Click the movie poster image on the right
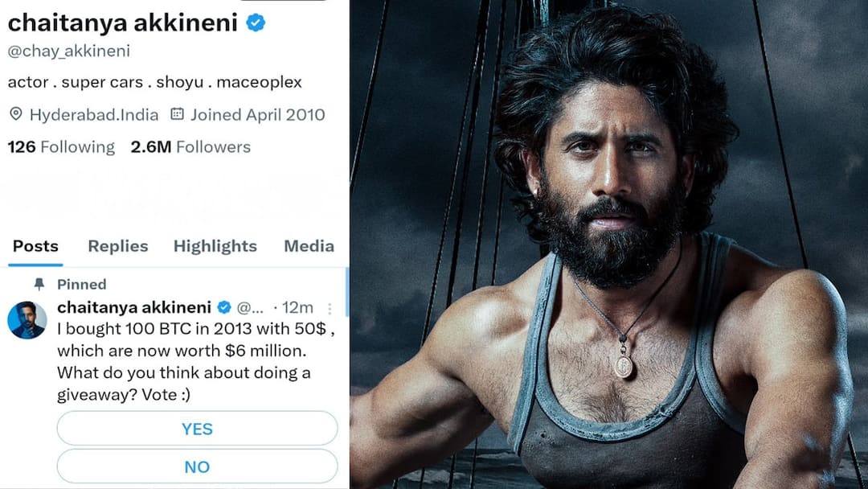 pos(611,241)
